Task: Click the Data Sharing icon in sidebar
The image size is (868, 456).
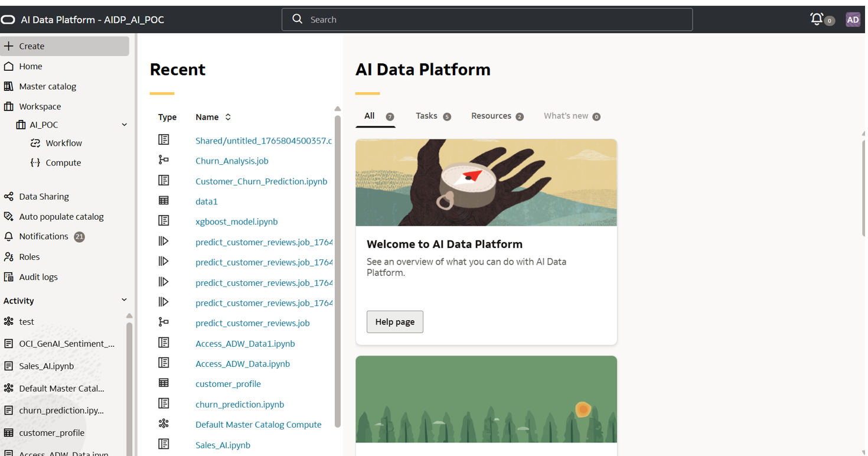Action: pos(9,196)
